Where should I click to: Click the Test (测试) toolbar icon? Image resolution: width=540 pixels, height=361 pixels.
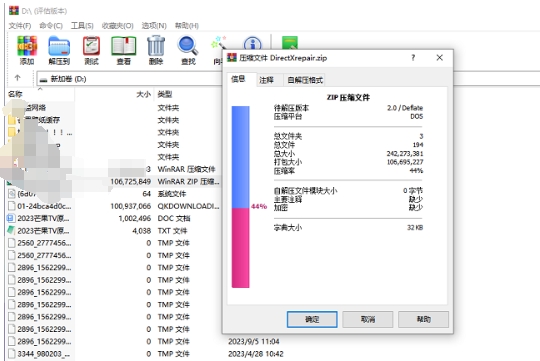point(91,50)
